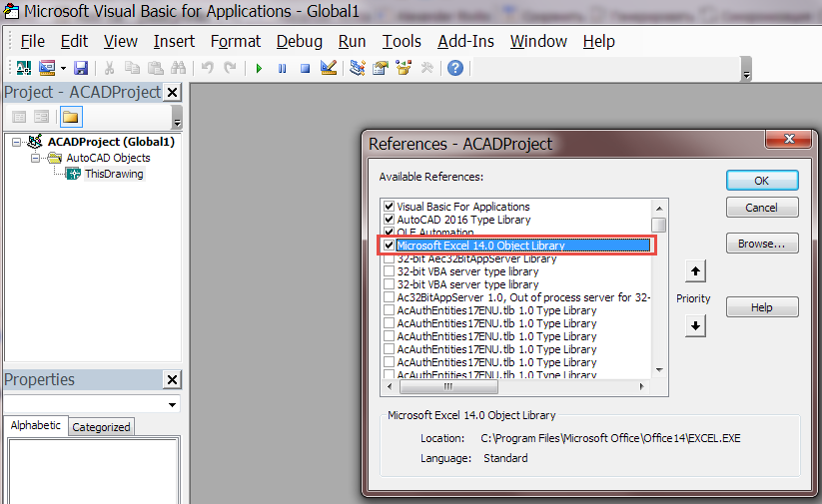The height and width of the screenshot is (504, 822).
Task: Toggle Design Mode icon
Action: pos(329,68)
